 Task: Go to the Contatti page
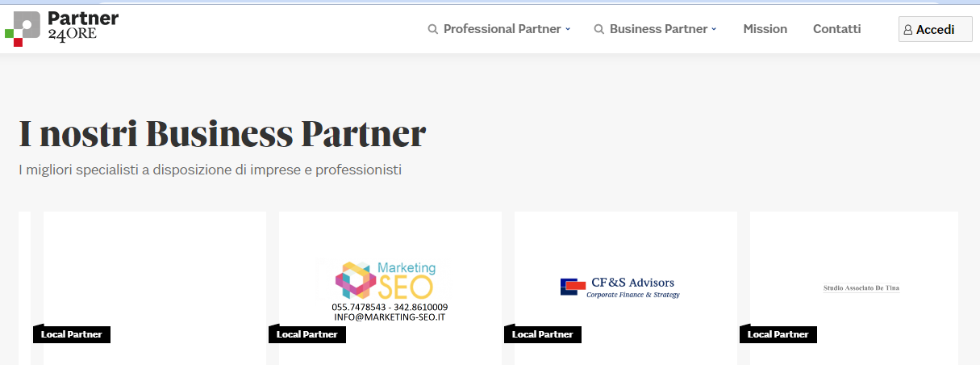[837, 29]
